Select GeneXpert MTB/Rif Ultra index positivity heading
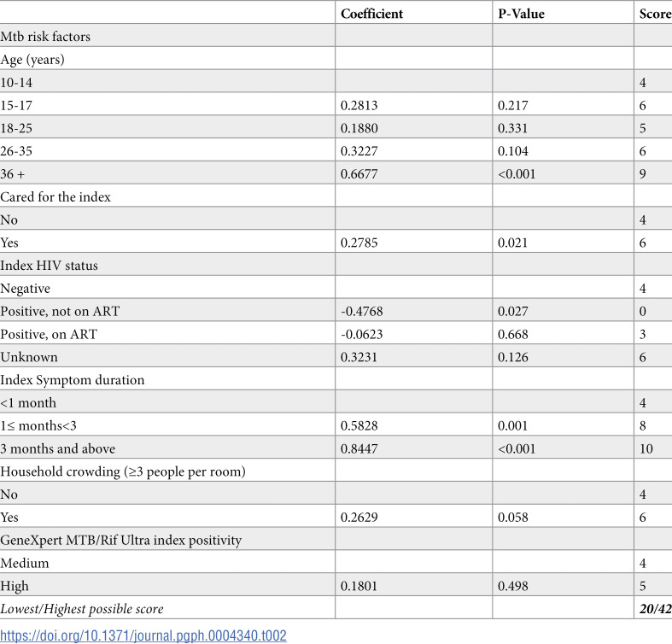 121,541
